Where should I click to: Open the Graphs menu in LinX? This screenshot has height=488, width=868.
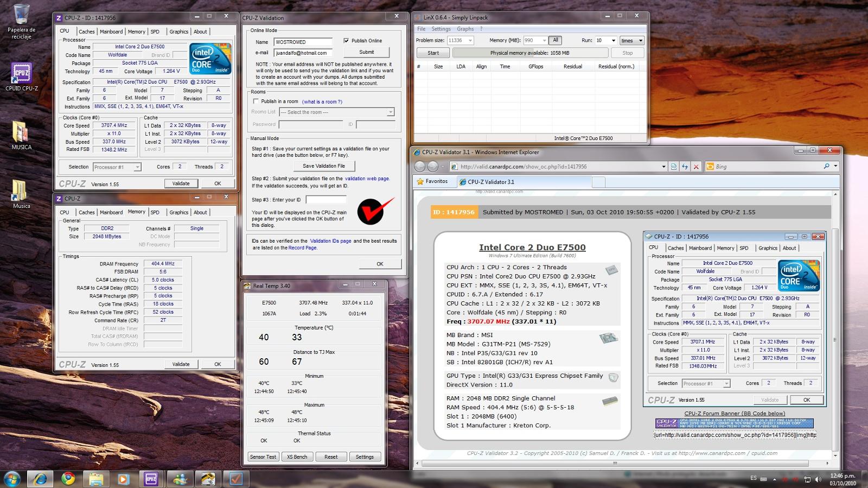pyautogui.click(x=465, y=29)
